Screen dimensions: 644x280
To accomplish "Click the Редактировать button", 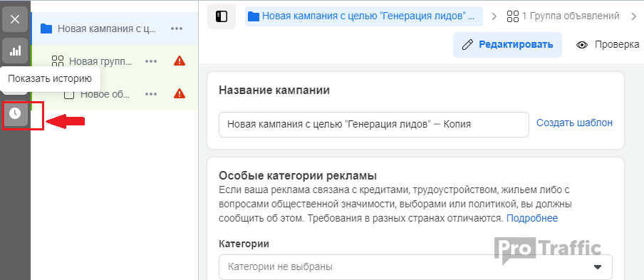I will click(x=507, y=45).
